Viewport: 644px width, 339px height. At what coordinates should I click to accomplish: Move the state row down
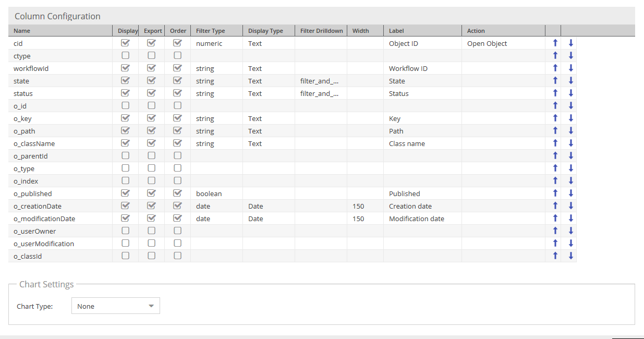coord(571,81)
